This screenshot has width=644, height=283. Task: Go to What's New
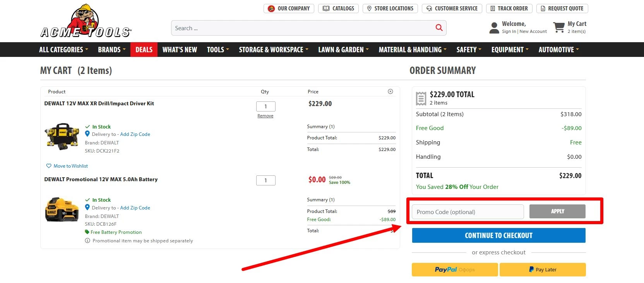(180, 50)
